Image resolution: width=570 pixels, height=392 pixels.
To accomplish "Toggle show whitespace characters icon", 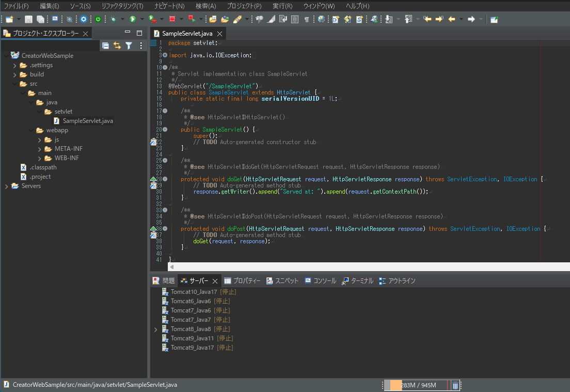I will click(x=306, y=19).
